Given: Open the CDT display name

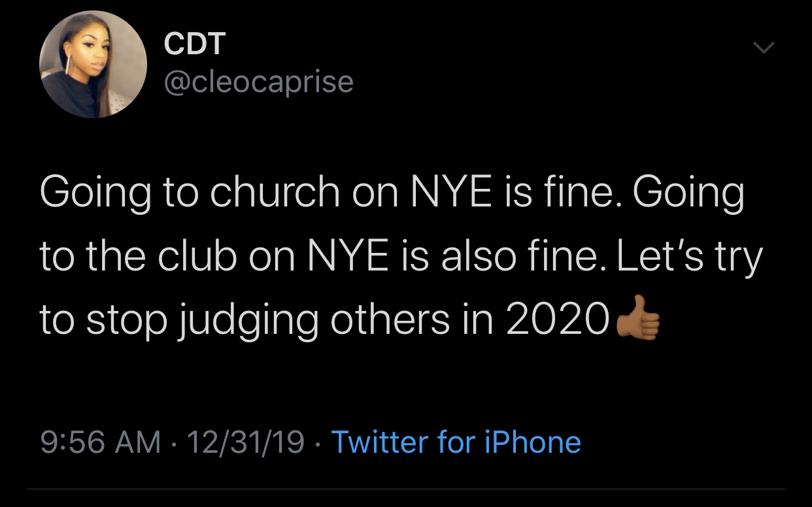Looking at the screenshot, I should pos(195,44).
